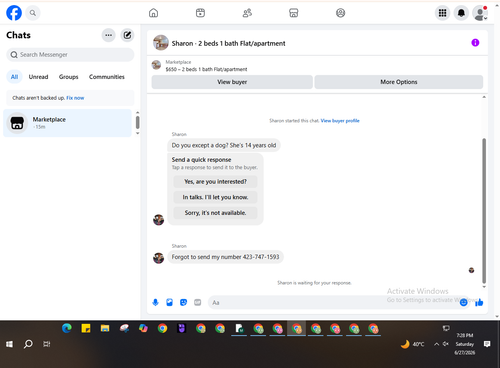The width and height of the screenshot is (500, 368).
Task: Click the muted volume tray icon
Action: pos(446,344)
